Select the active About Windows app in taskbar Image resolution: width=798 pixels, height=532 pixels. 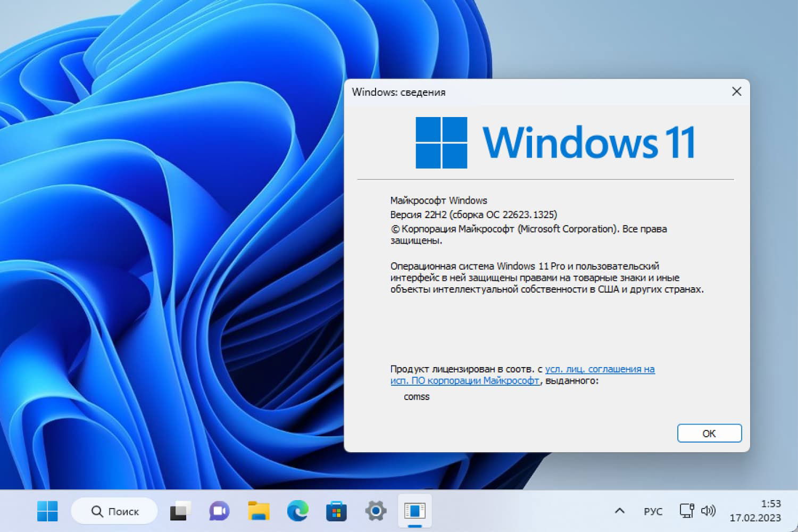[x=415, y=511]
